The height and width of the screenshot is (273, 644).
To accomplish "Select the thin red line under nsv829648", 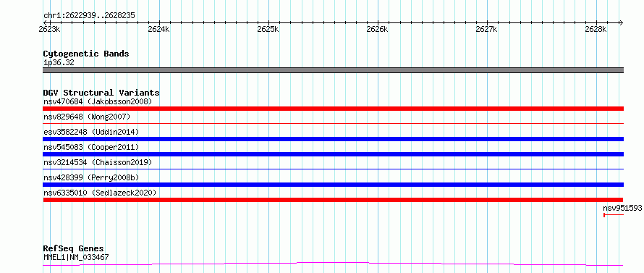I will click(334, 123).
